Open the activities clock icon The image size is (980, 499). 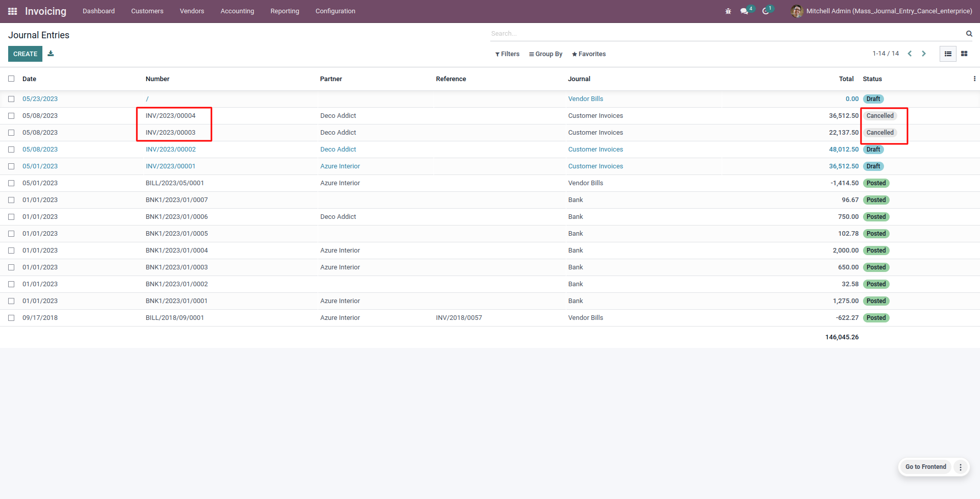point(766,11)
